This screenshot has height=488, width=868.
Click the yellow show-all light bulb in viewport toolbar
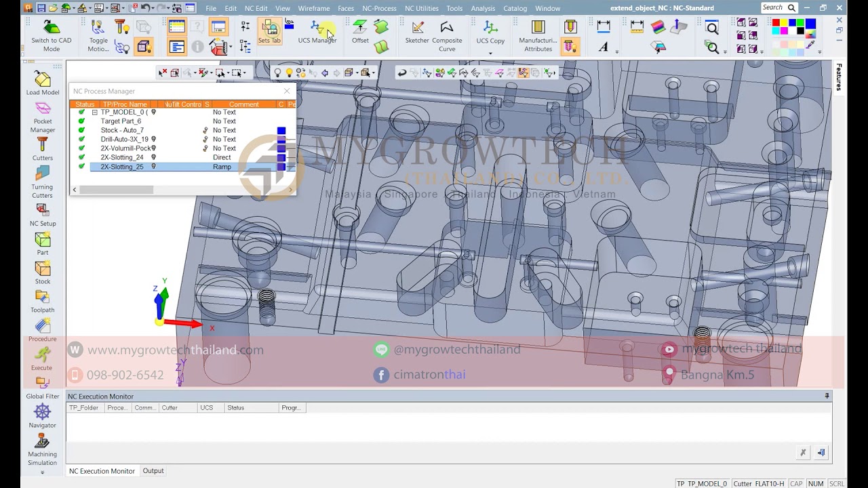(289, 73)
